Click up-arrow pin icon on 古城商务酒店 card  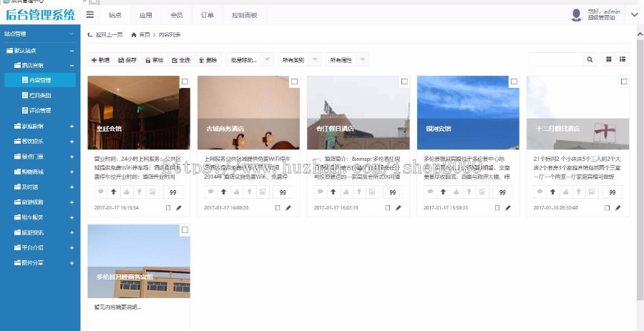[x=223, y=192]
